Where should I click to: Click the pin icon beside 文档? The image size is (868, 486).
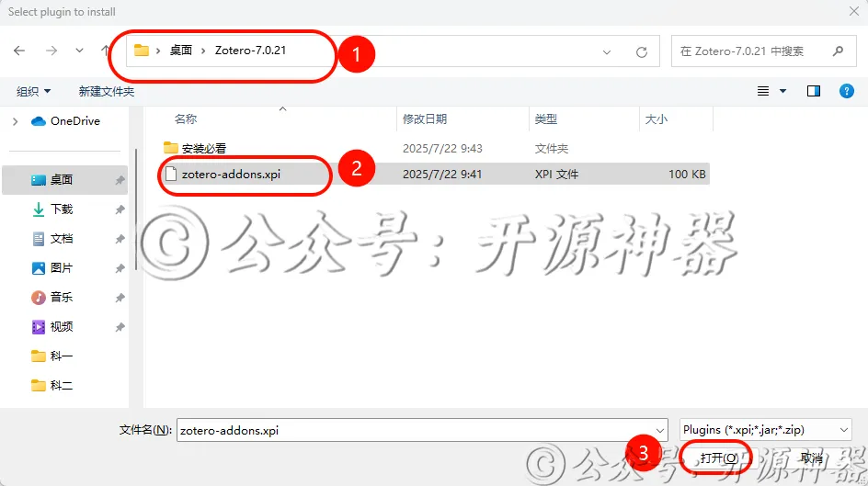pyautogui.click(x=120, y=239)
